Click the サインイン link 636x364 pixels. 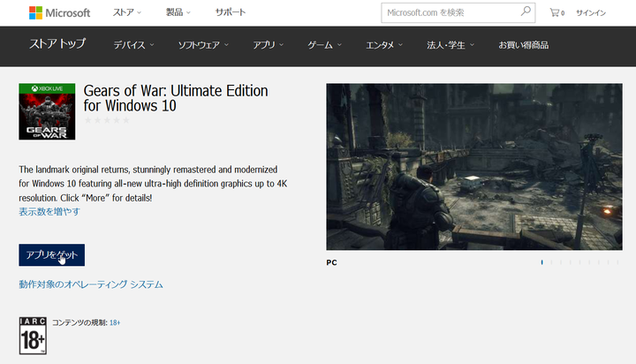[x=591, y=13]
